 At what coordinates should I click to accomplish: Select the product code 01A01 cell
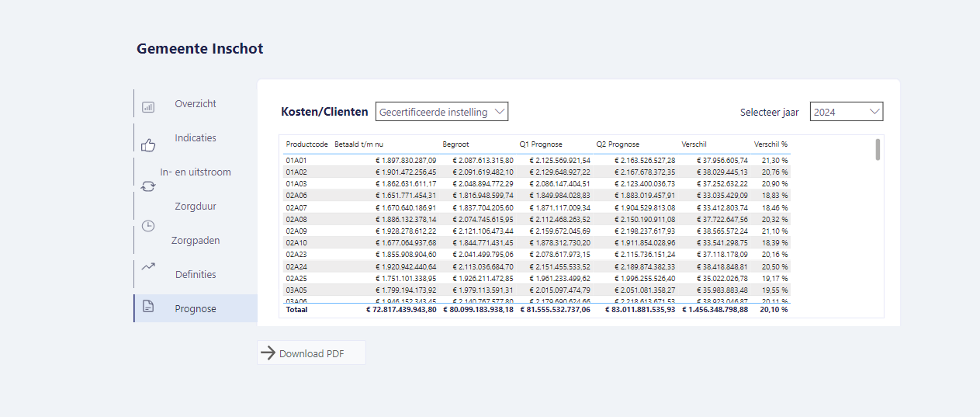296,160
